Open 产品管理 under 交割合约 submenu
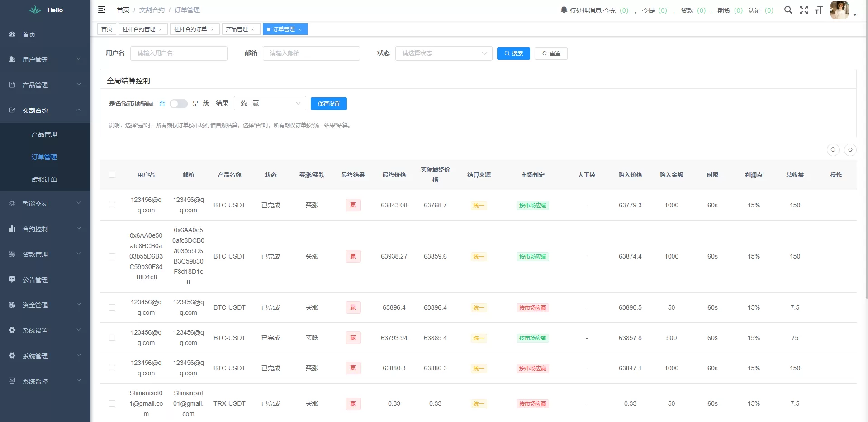868x422 pixels. (x=45, y=134)
